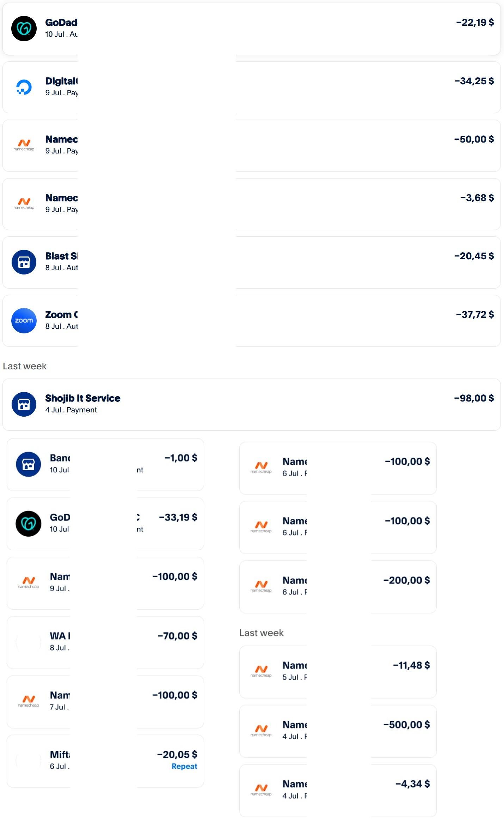504x822 pixels.
Task: Open the −34,25 $ DigitalOcean transaction amount
Action: click(474, 81)
